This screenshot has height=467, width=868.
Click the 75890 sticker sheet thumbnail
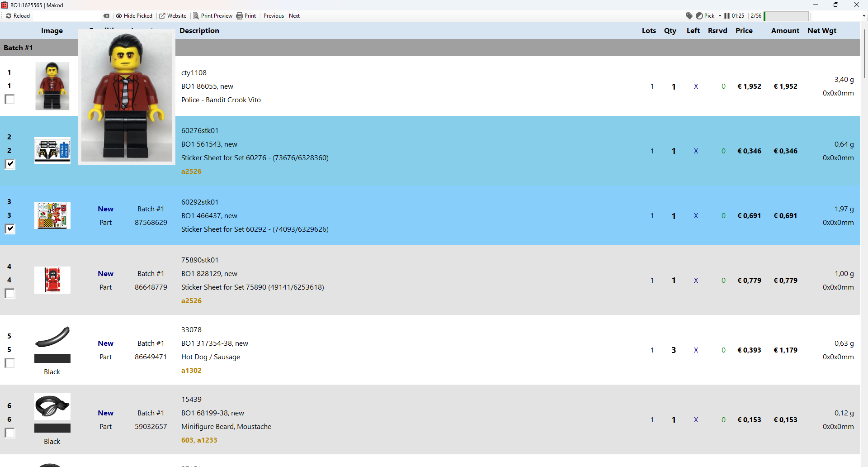click(x=52, y=280)
